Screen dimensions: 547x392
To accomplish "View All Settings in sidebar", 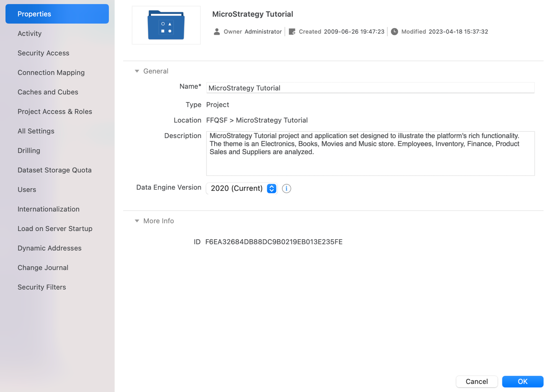I will click(36, 131).
